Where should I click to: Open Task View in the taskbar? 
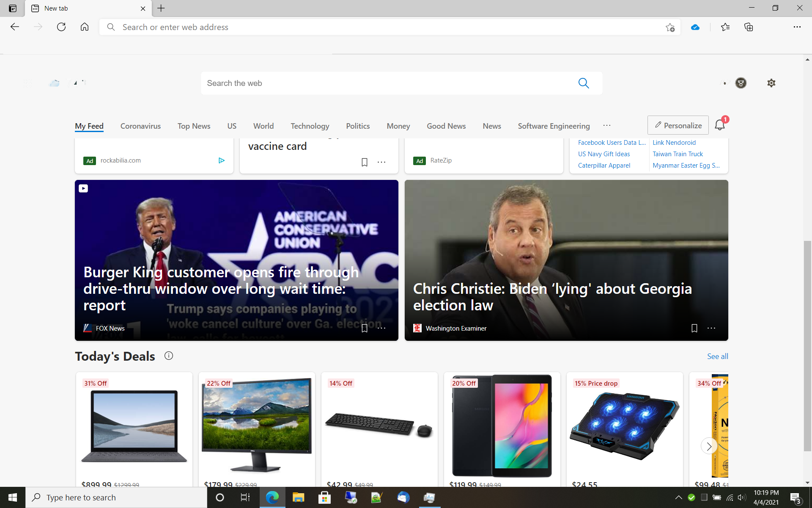245,497
